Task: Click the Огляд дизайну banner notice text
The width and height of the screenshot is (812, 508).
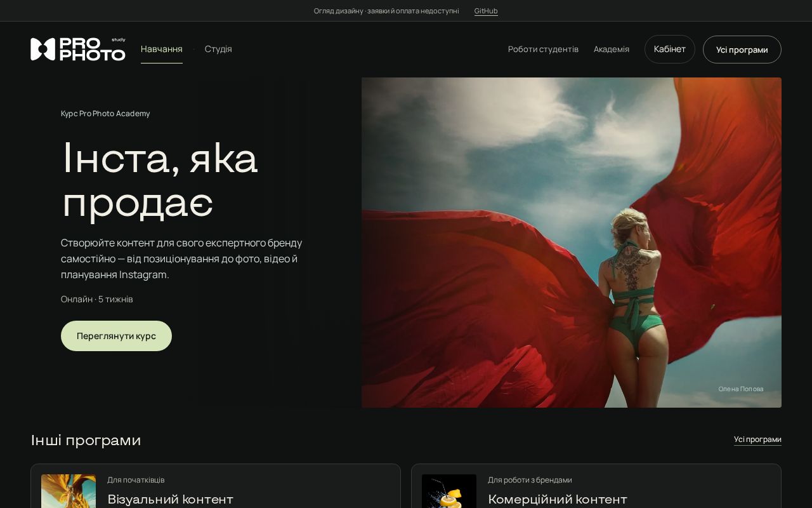Action: 386,11
